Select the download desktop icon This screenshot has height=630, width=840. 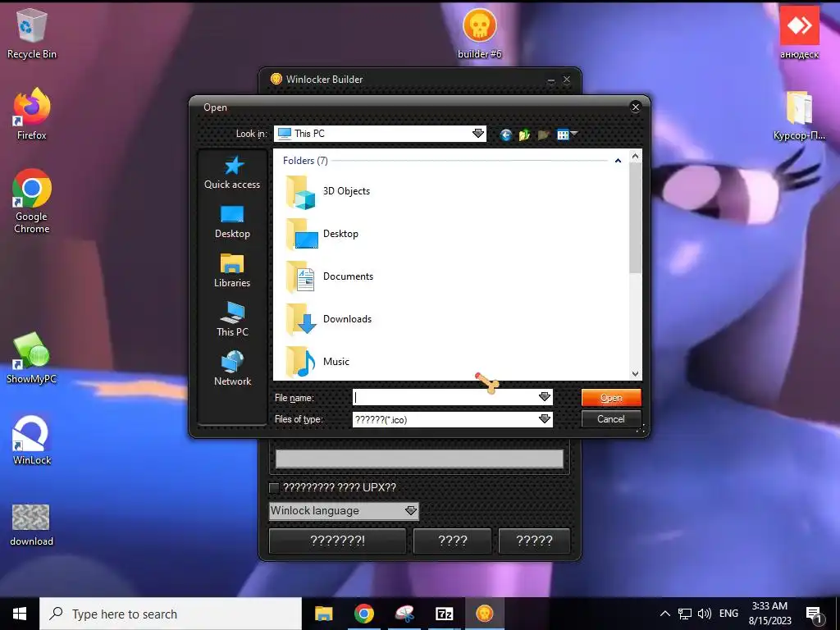[32, 525]
